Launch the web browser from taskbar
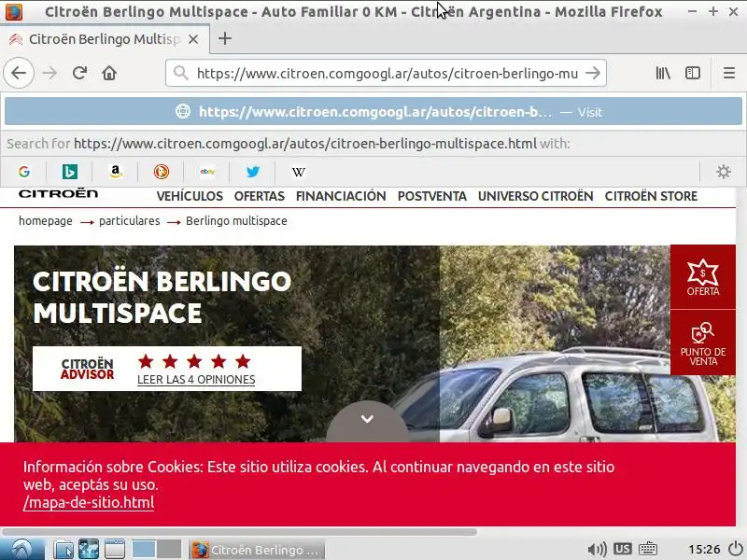 (89, 549)
